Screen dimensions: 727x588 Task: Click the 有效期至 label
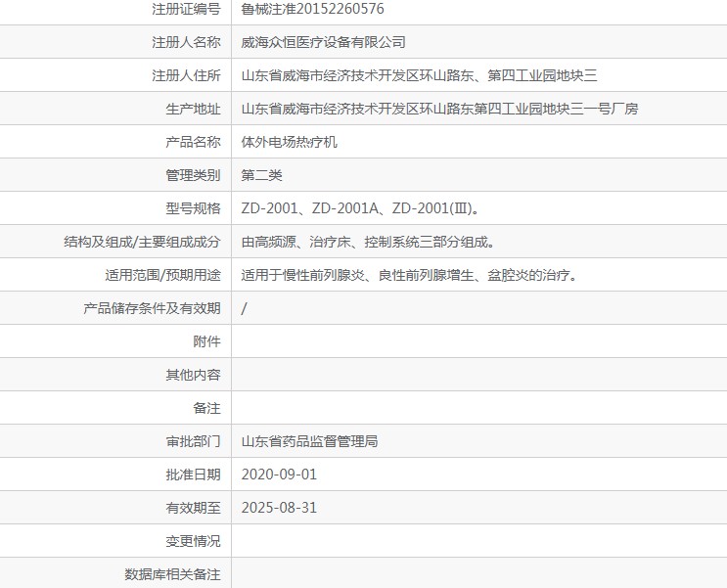(193, 508)
